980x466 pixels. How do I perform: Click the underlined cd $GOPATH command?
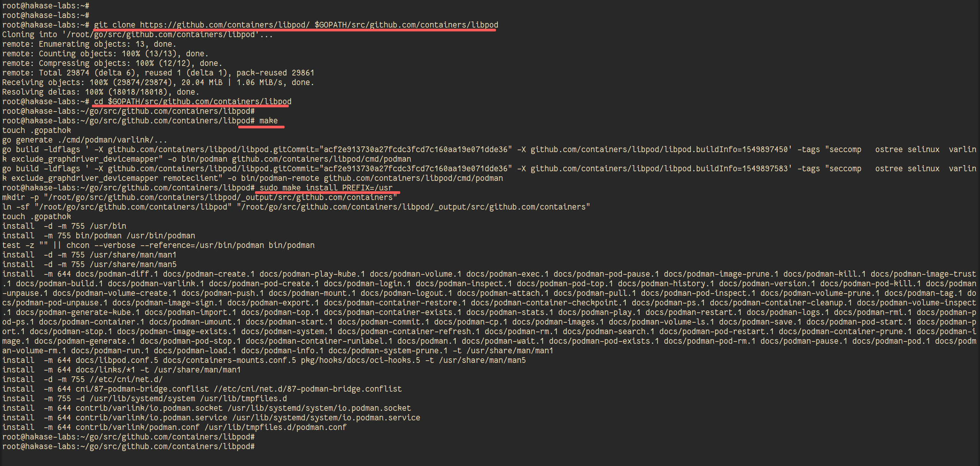(x=193, y=102)
